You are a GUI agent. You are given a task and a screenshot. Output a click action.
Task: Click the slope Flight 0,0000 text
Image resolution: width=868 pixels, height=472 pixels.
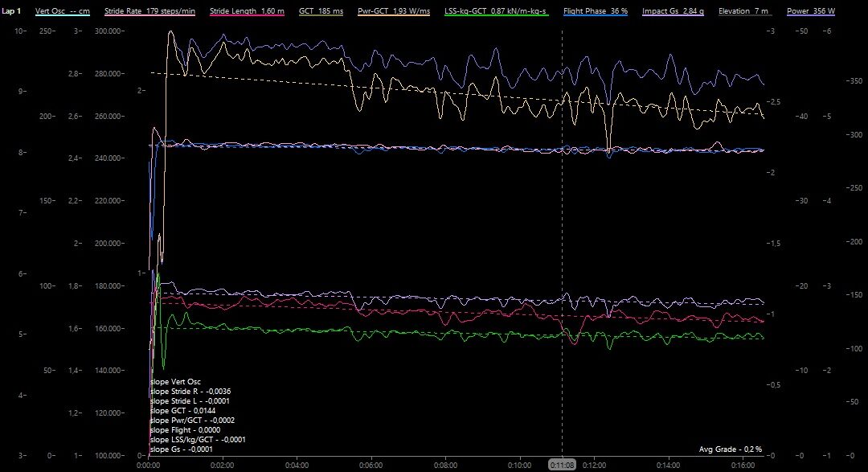click(185, 430)
